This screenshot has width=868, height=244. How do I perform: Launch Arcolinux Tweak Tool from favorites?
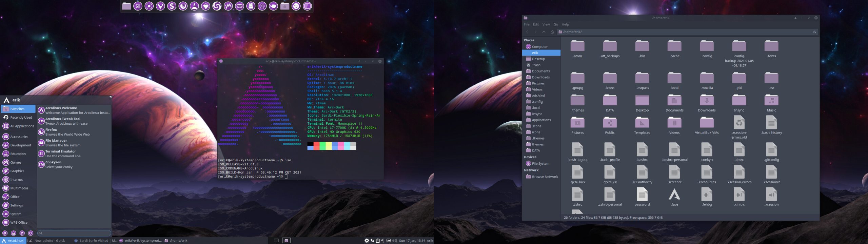(x=74, y=121)
